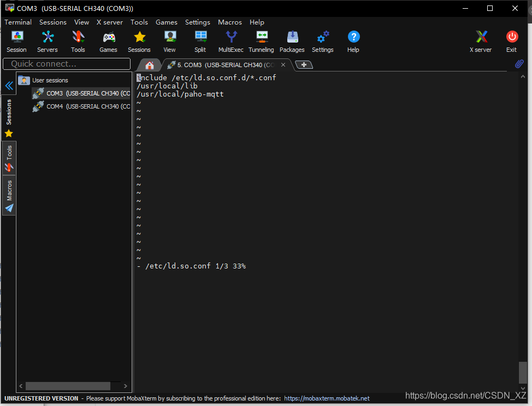Click the paperclip attachment icon
The image size is (532, 406).
pos(519,64)
